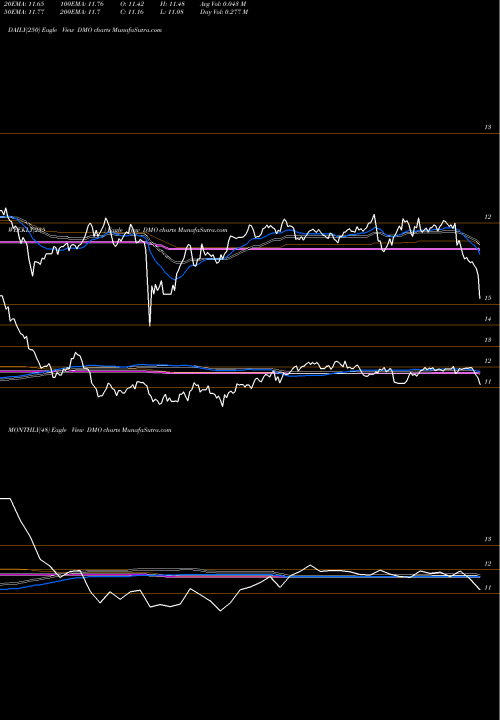This screenshot has width=500, height=720.
Task: Click the DAILY(250) Eagle View chart title
Action: [85, 30]
